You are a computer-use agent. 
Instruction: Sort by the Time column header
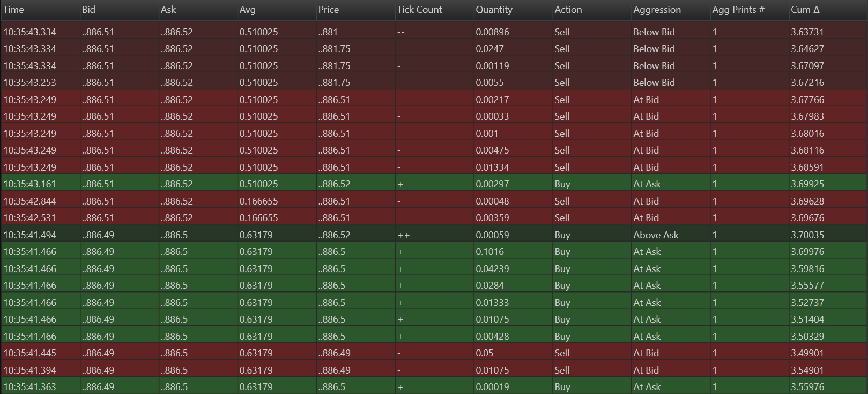click(x=14, y=10)
